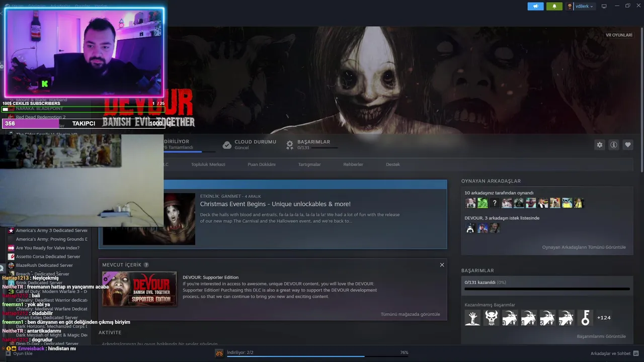Click Tümünü mağazada görüntüle link
644x362 pixels.
(410, 314)
